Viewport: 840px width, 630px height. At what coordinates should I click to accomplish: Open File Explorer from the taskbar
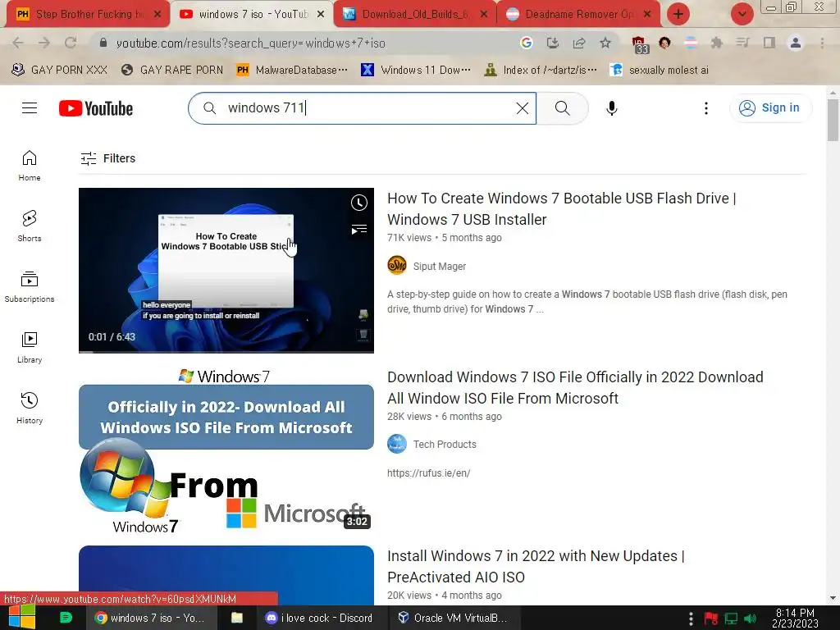[x=237, y=618]
